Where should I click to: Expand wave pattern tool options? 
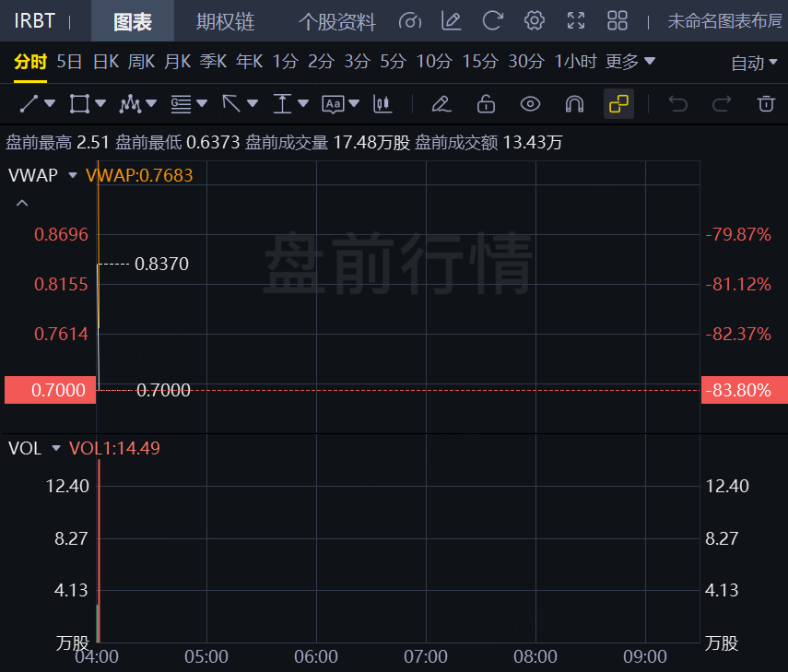151,103
